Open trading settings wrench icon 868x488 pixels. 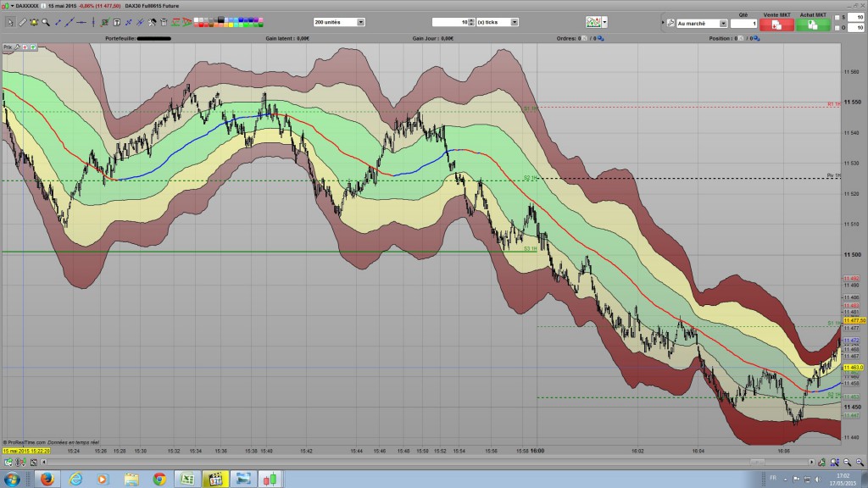click(670, 23)
